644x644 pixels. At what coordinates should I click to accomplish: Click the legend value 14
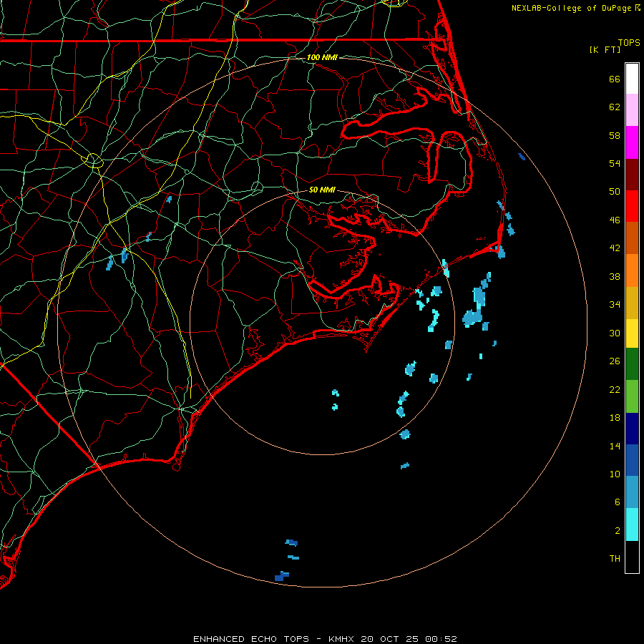click(615, 446)
